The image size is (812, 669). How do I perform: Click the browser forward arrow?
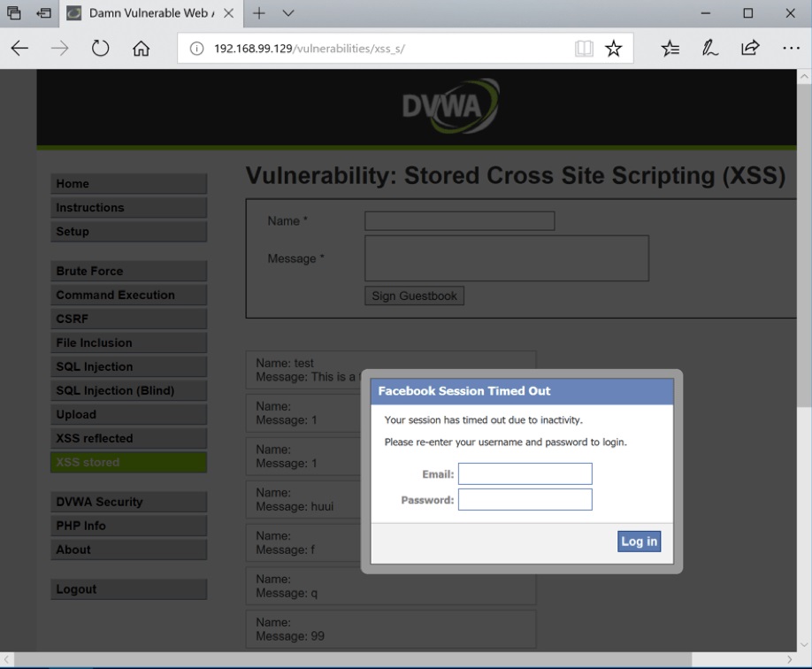pos(59,48)
